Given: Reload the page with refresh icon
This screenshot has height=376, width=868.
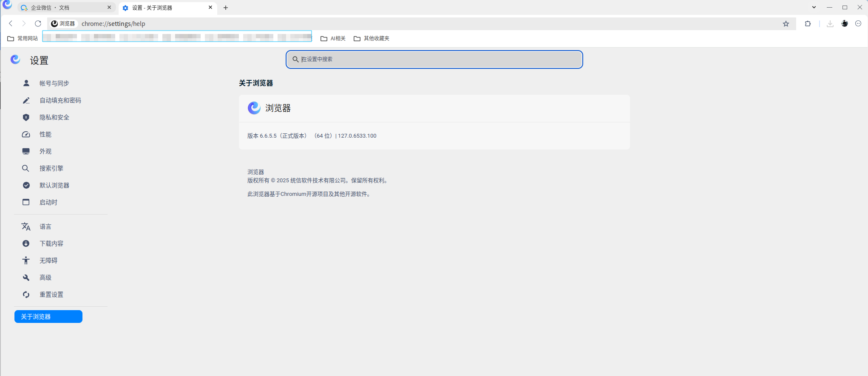Looking at the screenshot, I should click(x=38, y=24).
